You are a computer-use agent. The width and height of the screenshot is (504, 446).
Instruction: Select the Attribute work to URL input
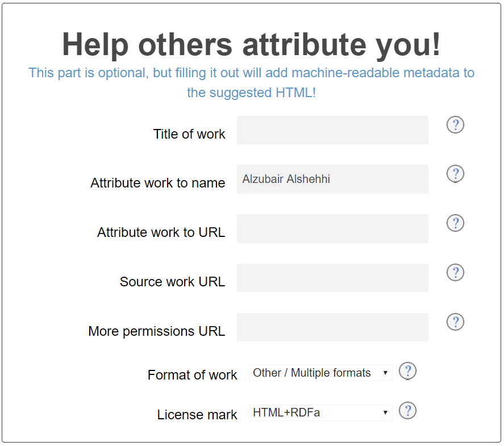pyautogui.click(x=332, y=228)
